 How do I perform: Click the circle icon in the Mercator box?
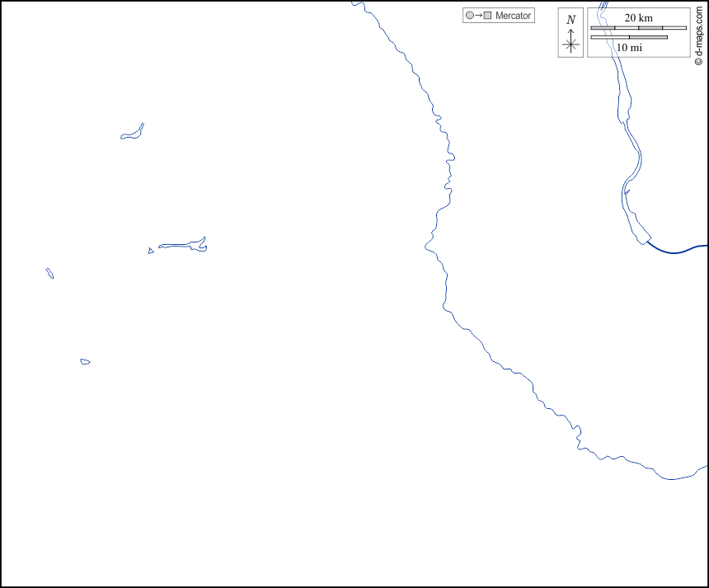(470, 16)
